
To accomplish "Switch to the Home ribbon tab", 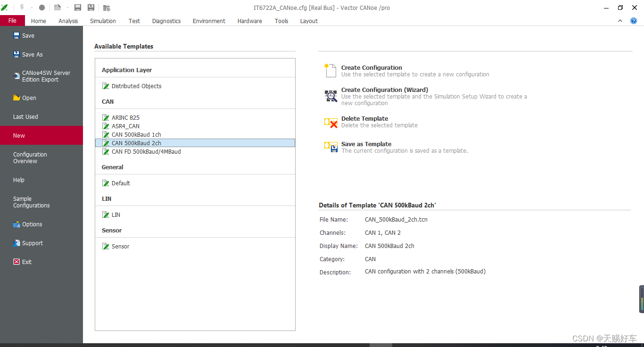I will click(x=39, y=21).
